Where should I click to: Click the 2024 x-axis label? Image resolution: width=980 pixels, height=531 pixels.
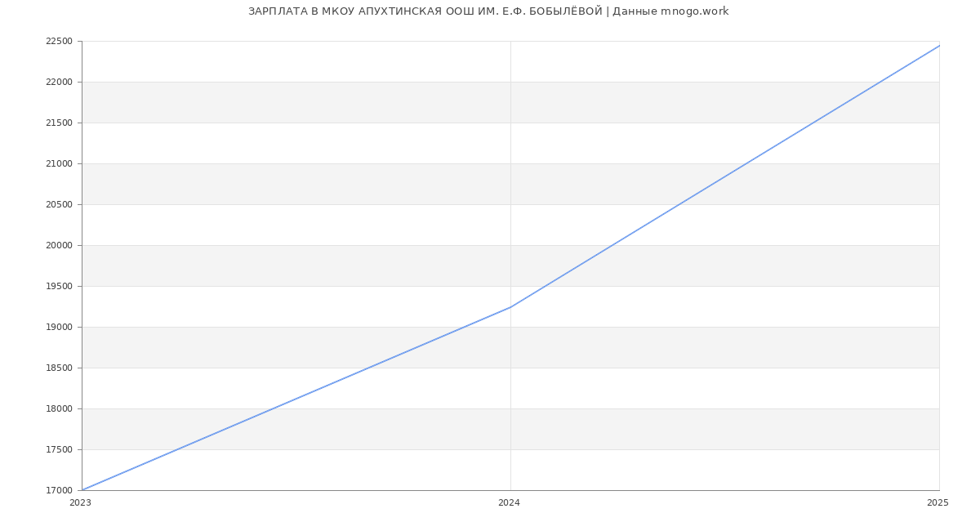tap(509, 503)
